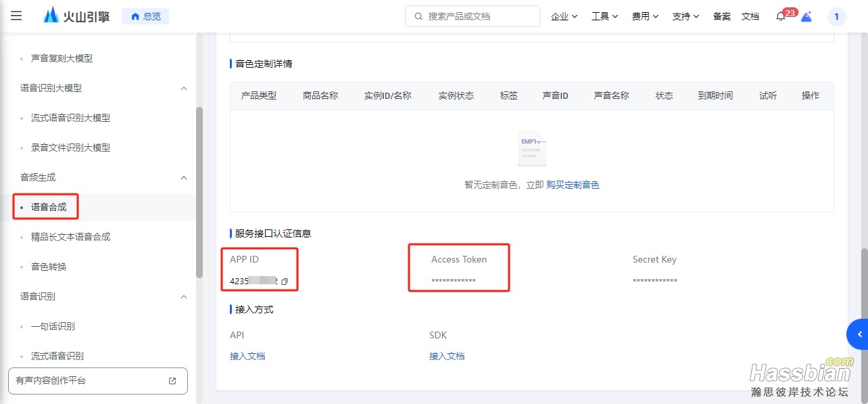
Task: Open the 企业 dropdown menu
Action: point(564,16)
